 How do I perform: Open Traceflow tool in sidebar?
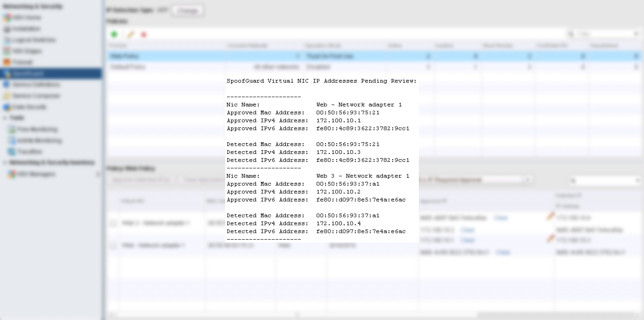coord(29,151)
